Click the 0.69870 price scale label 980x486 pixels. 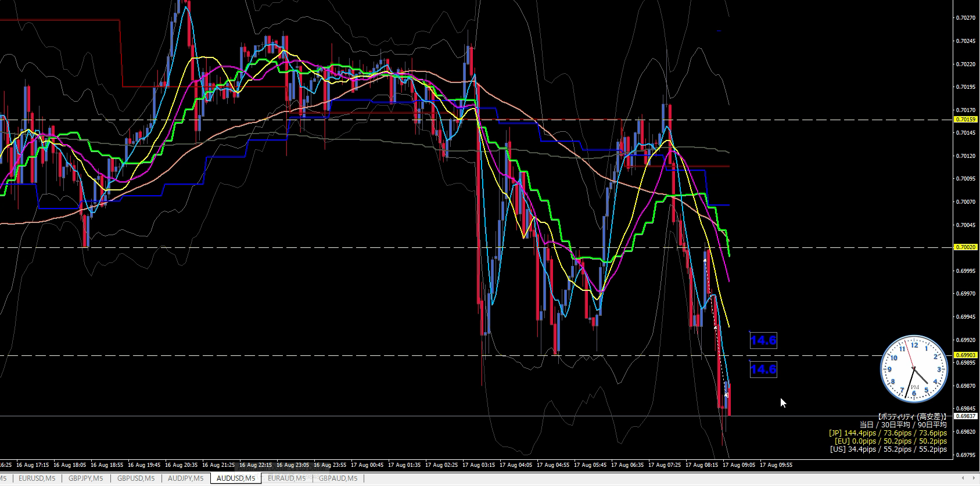[965, 386]
